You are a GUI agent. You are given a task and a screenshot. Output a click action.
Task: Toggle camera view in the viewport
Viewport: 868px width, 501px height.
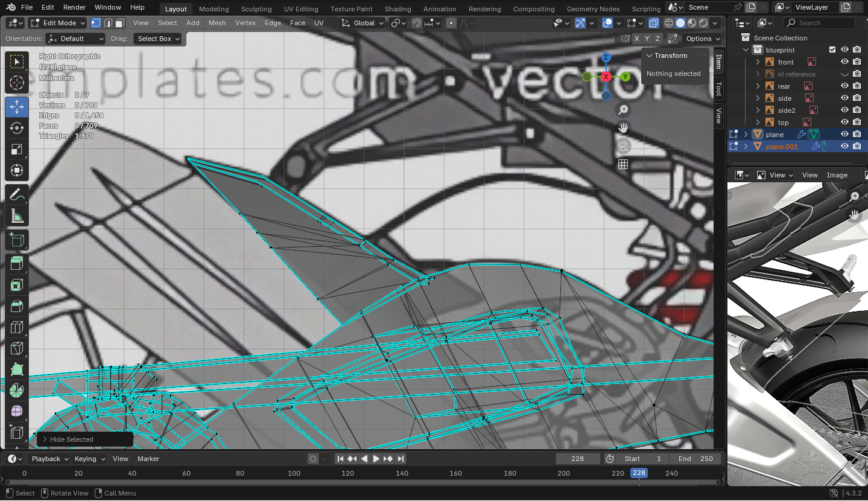click(x=623, y=146)
